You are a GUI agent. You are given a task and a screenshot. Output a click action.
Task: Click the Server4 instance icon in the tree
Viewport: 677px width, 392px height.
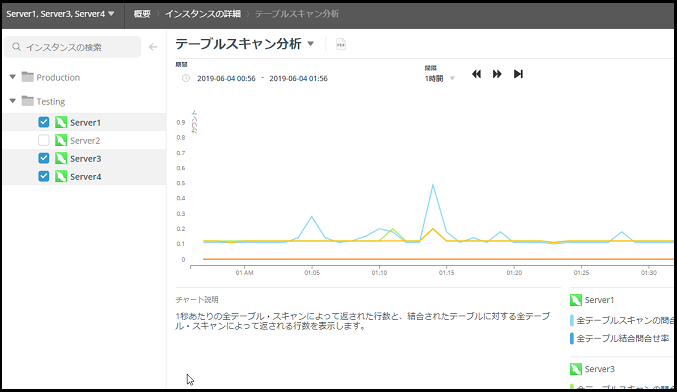61,177
